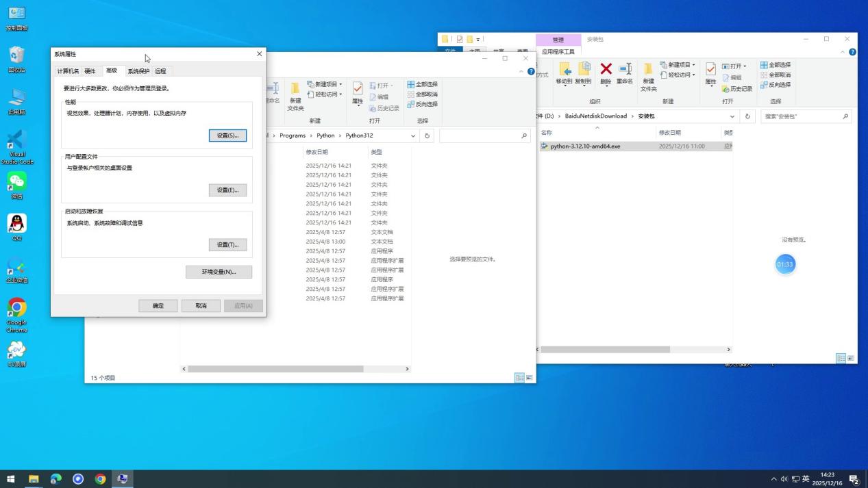Viewport: 868px width, 488px height.
Task: Click the 移动到 (Move to) ribbon icon
Action: click(564, 70)
